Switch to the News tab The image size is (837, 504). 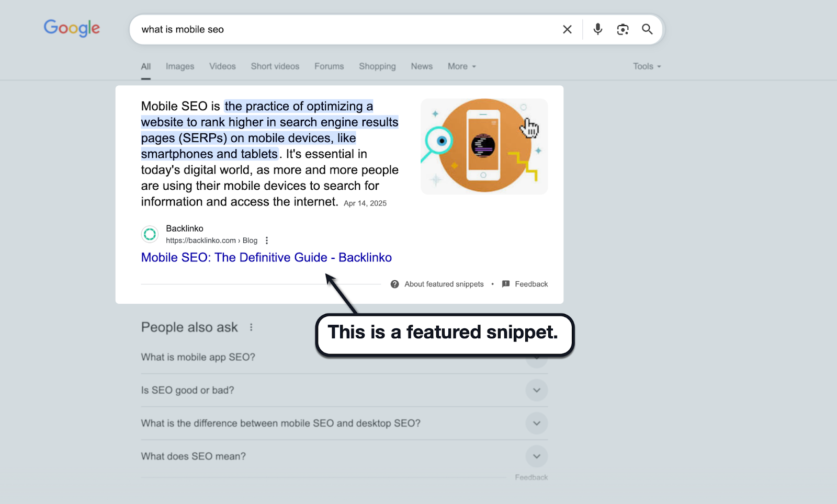(422, 66)
